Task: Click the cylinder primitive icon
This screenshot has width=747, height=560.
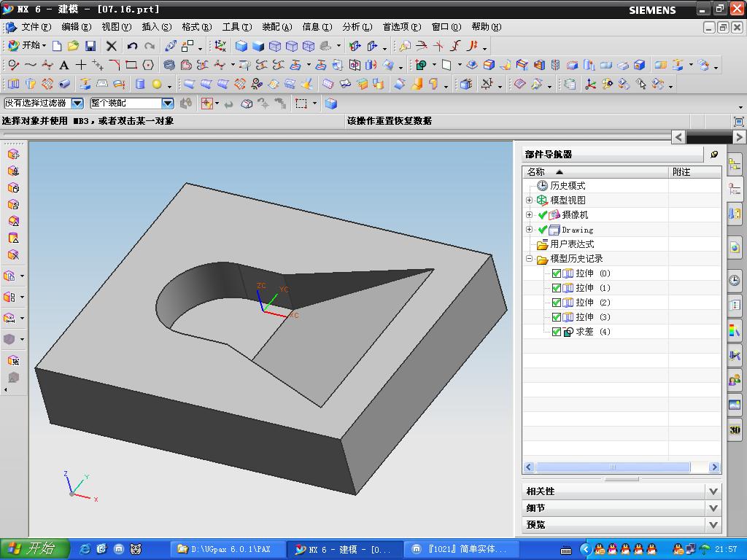Action: (140, 85)
